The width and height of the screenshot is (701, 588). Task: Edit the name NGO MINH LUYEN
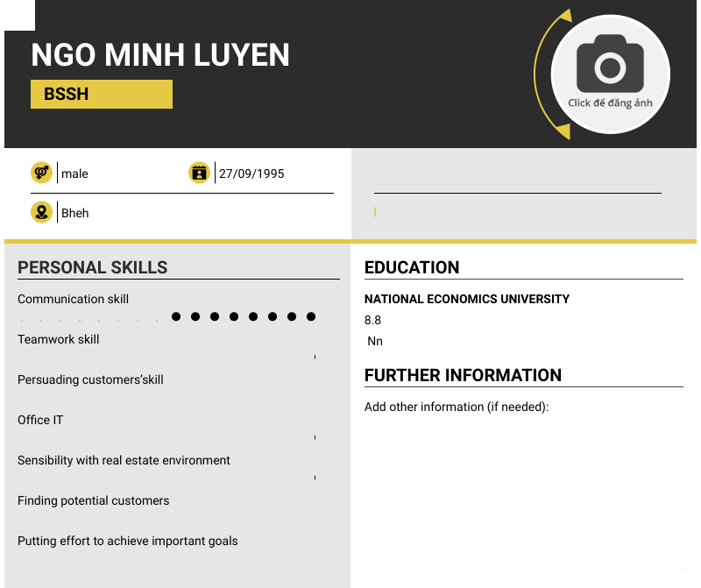click(160, 55)
